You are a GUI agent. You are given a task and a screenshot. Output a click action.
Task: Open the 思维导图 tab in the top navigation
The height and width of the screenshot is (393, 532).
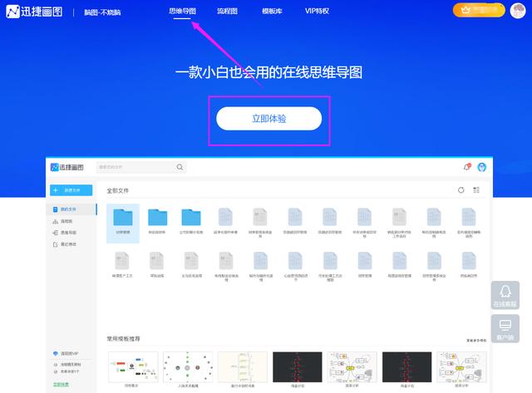pyautogui.click(x=182, y=11)
